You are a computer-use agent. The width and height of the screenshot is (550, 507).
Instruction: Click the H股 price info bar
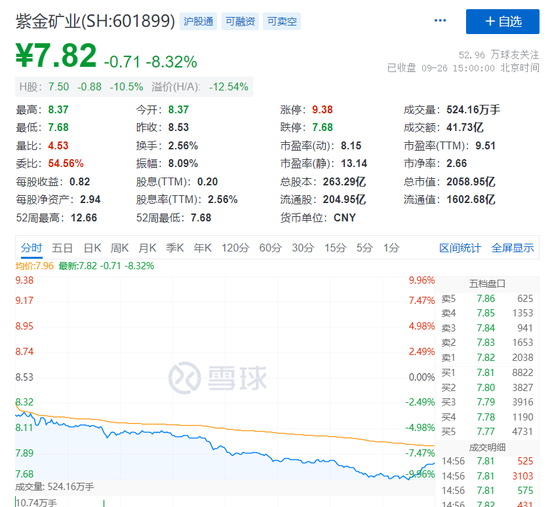tap(134, 87)
